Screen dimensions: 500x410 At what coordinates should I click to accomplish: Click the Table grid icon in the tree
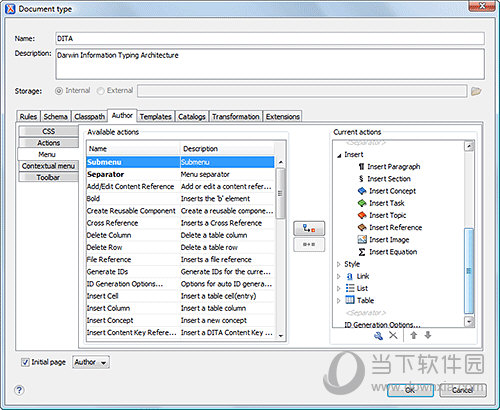[x=350, y=300]
